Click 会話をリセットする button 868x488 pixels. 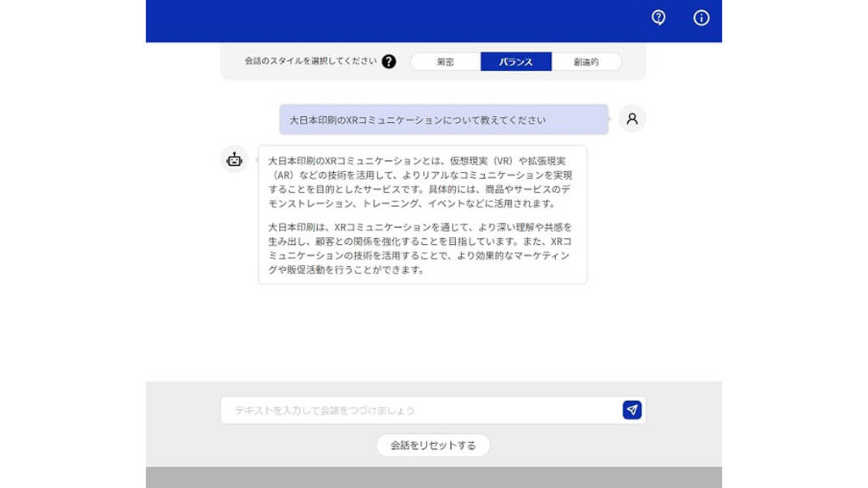click(x=433, y=446)
